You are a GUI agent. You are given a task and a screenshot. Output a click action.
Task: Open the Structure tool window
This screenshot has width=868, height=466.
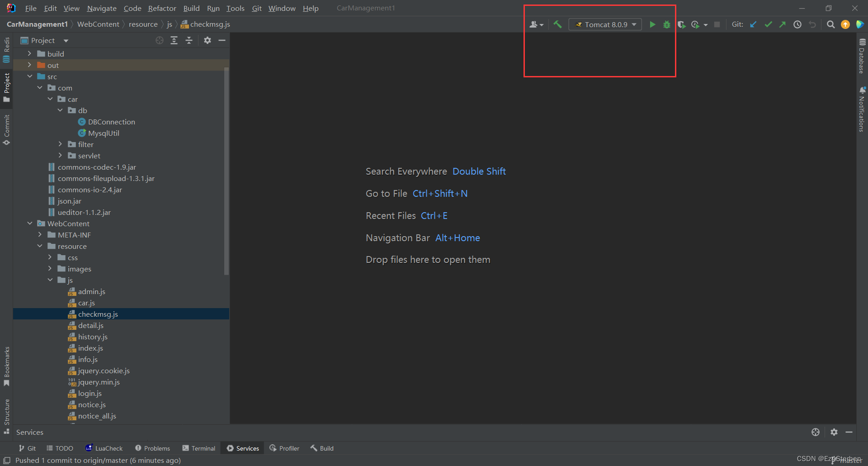click(6, 416)
